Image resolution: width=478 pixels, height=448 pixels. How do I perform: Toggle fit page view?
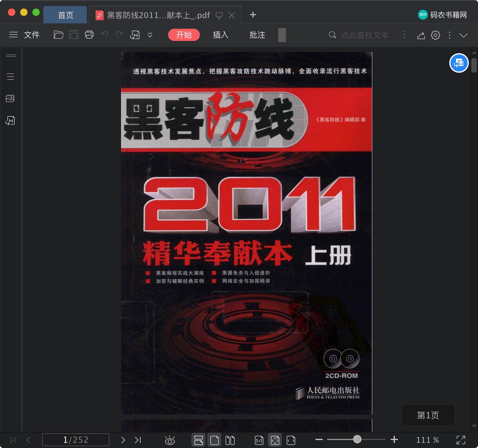275,440
